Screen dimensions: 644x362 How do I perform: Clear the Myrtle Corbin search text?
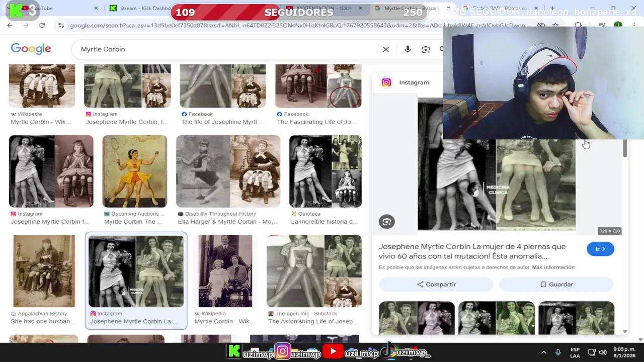386,49
